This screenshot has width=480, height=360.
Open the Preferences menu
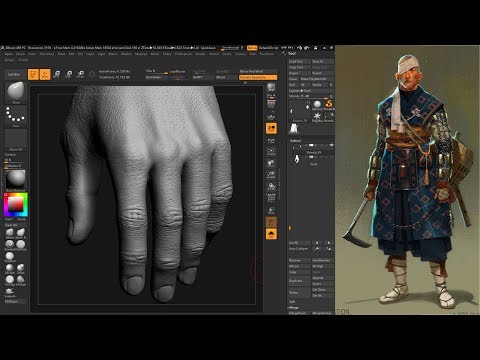coord(183,54)
